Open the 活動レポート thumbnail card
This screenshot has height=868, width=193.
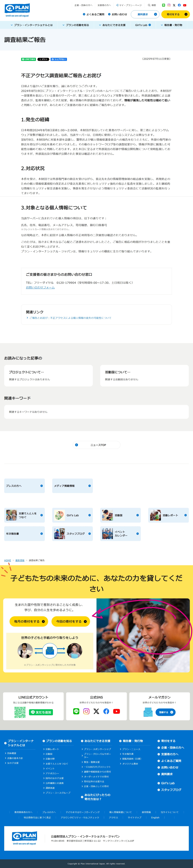[x=168, y=515]
